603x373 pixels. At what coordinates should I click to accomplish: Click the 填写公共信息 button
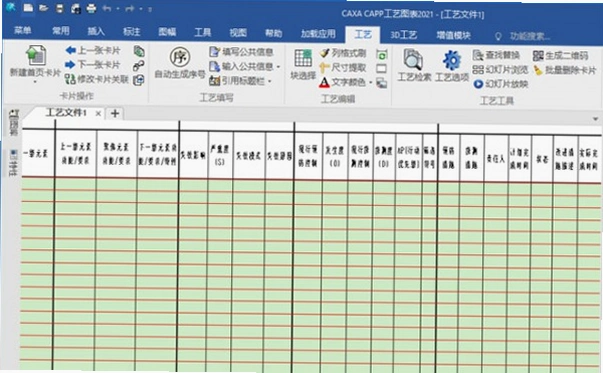click(241, 52)
